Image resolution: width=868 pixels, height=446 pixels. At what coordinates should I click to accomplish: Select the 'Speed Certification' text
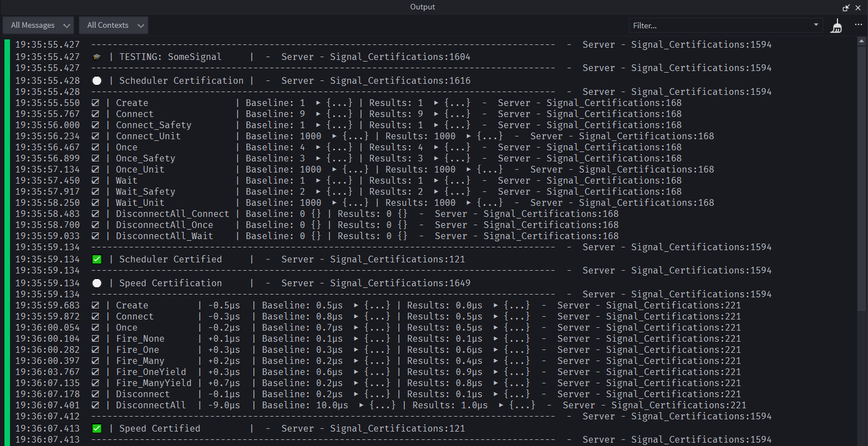coord(170,283)
